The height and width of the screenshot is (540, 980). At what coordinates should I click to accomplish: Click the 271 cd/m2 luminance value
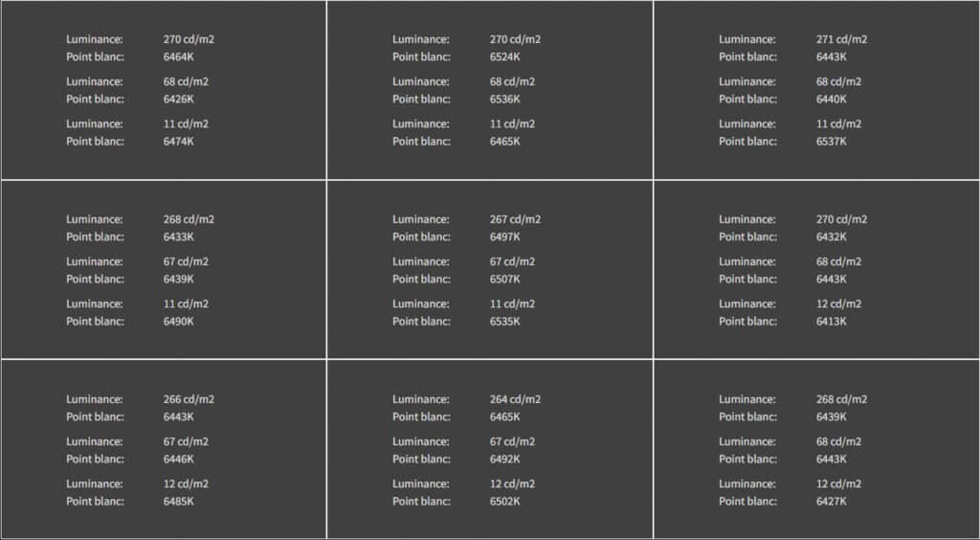841,39
